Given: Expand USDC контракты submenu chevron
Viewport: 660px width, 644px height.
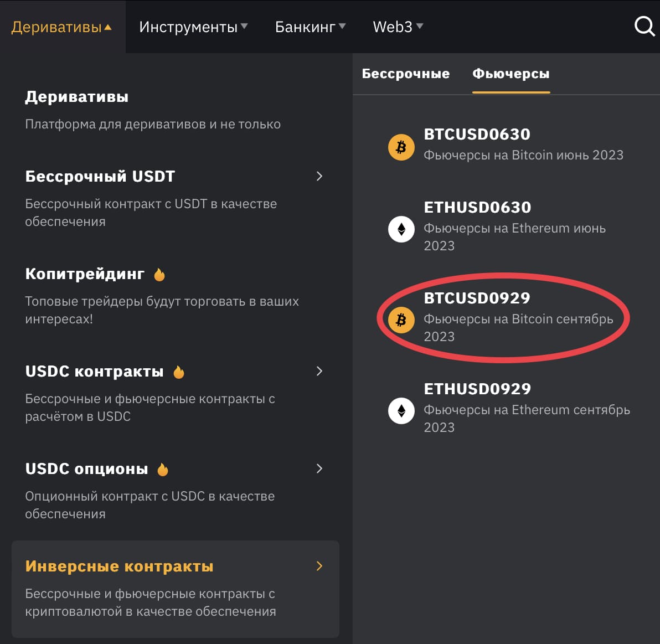Looking at the screenshot, I should coord(319,371).
